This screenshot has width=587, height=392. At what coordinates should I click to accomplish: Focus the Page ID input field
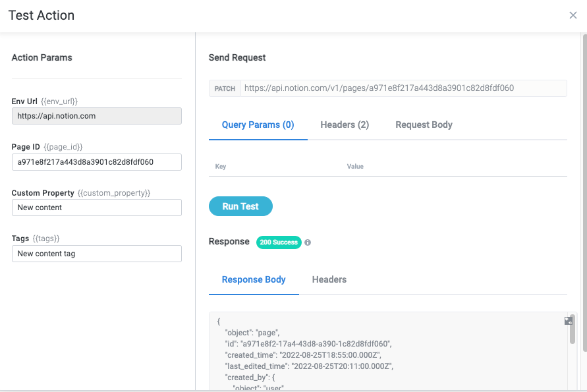coord(97,162)
